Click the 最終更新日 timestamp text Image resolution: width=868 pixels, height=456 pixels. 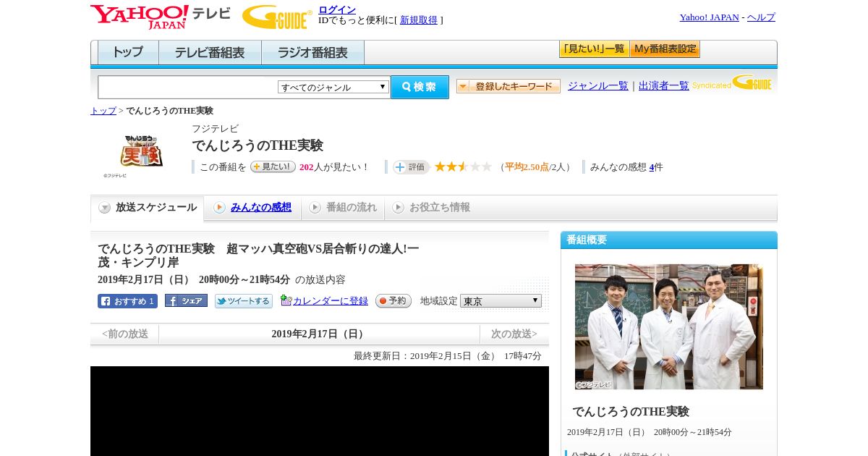448,356
